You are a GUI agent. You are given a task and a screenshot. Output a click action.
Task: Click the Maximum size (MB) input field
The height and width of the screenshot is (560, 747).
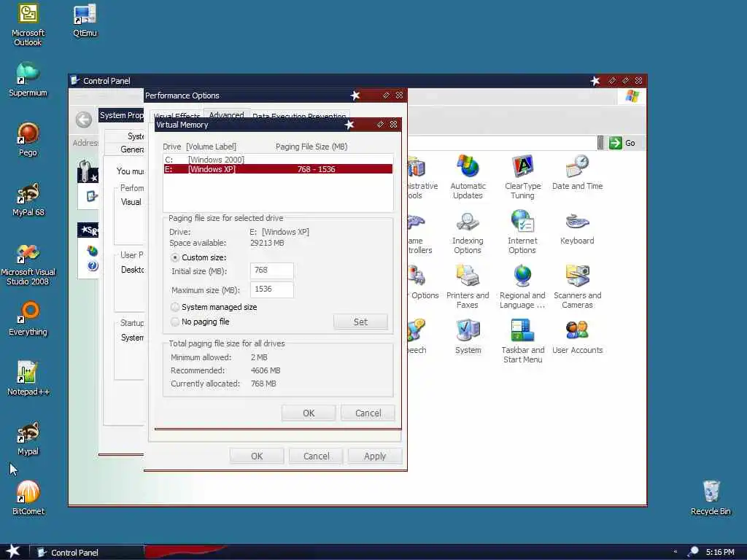pyautogui.click(x=271, y=289)
